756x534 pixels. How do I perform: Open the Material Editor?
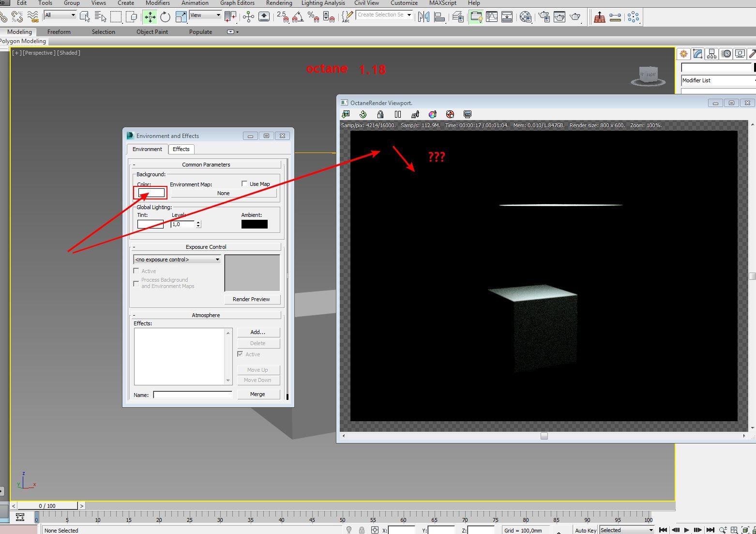pos(526,17)
